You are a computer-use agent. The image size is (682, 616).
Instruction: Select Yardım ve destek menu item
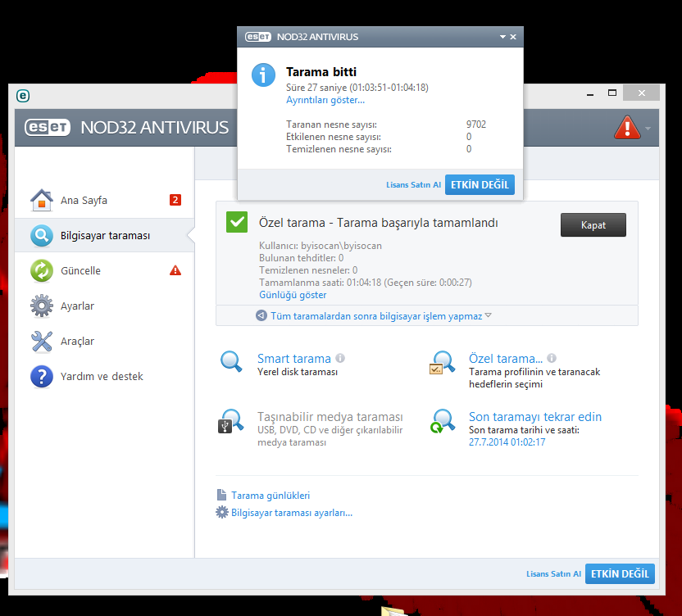pyautogui.click(x=104, y=377)
